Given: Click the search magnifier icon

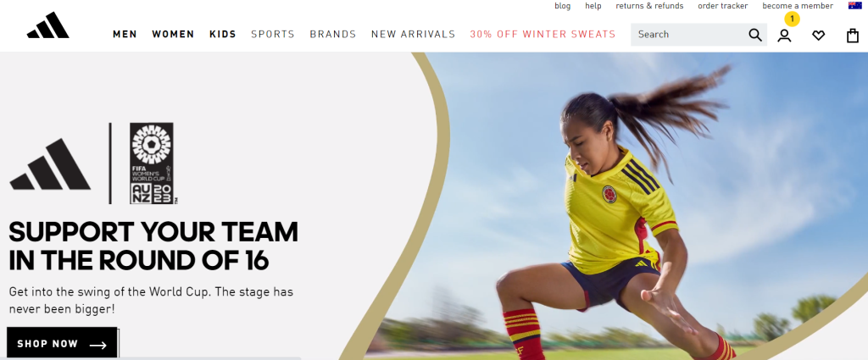Looking at the screenshot, I should pyautogui.click(x=755, y=35).
